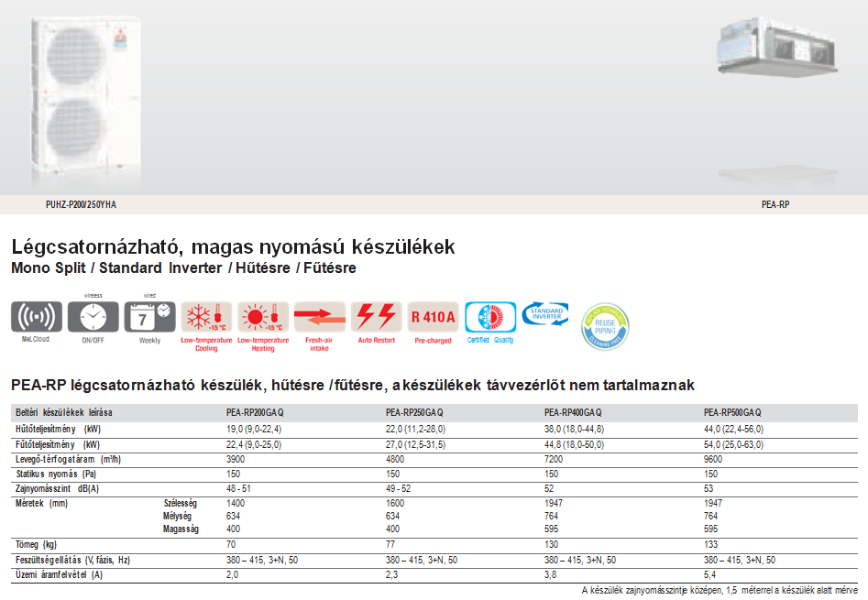Click the Fűtőteljesítmény (kW) row label
This screenshot has height=600, width=868.
58,444
